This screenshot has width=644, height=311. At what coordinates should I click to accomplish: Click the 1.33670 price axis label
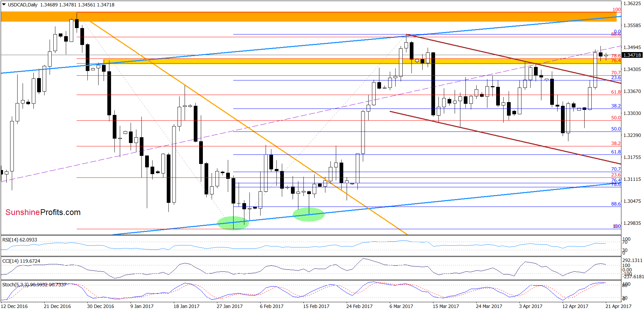pos(632,91)
